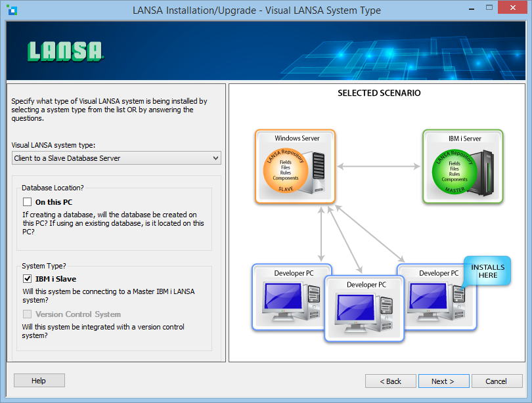Click the IBM i Server master repository icon
Viewport: 532px width, 403px height.
point(463,167)
